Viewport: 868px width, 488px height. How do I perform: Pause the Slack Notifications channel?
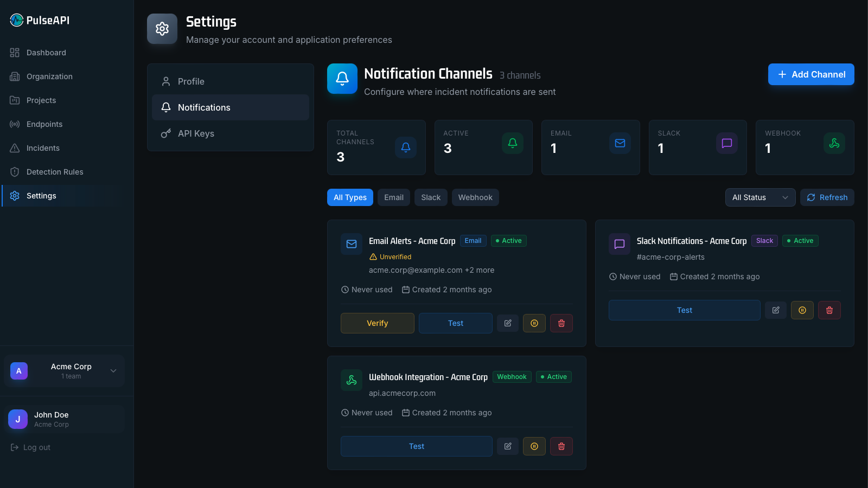point(802,310)
